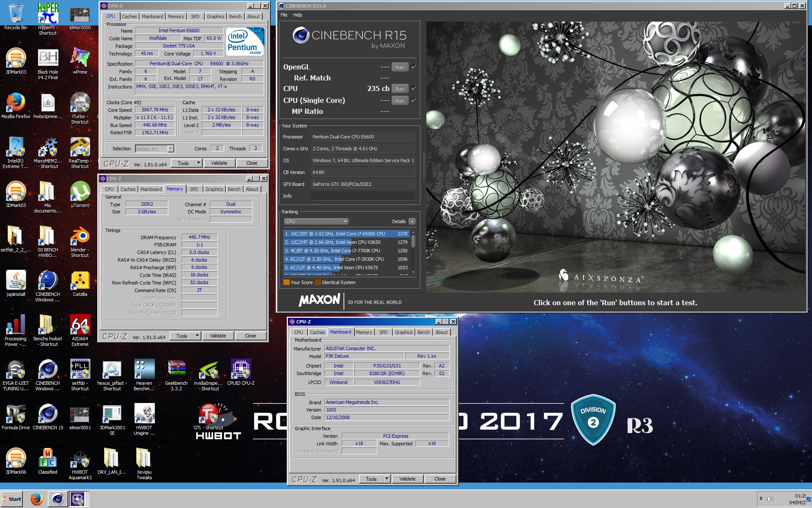Open CINEBENCH 15 desktop icon
This screenshot has height=508, width=812.
coord(48,417)
